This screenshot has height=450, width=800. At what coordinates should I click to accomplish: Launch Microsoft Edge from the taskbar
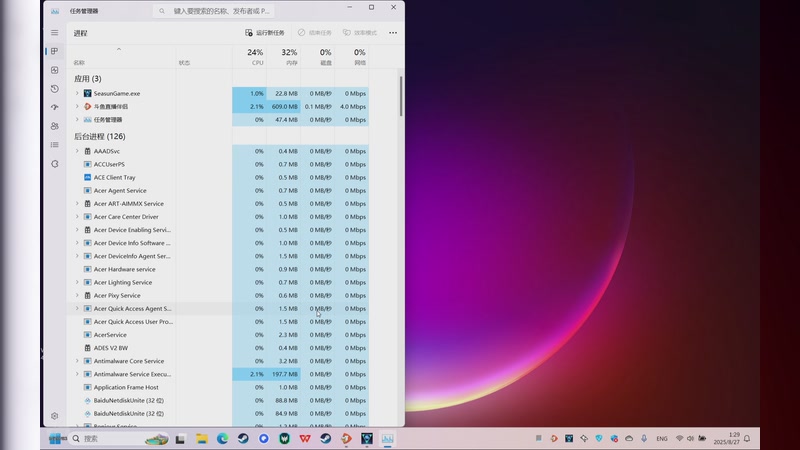point(222,439)
